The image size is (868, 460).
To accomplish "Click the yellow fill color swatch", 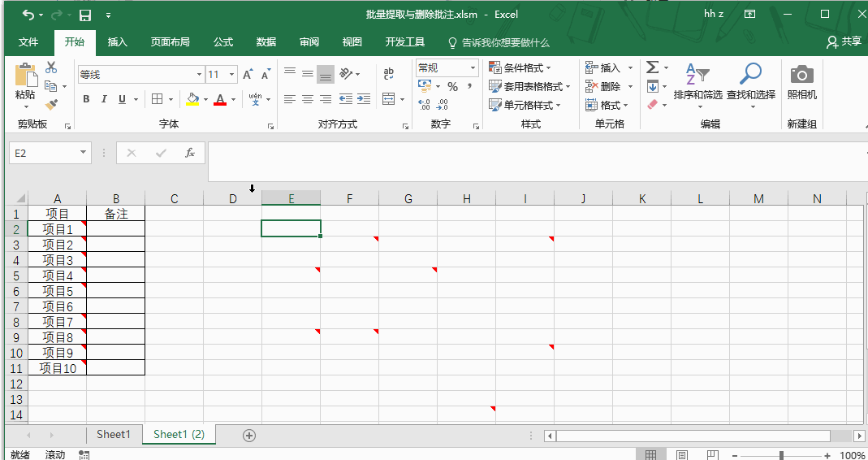I will tap(192, 99).
